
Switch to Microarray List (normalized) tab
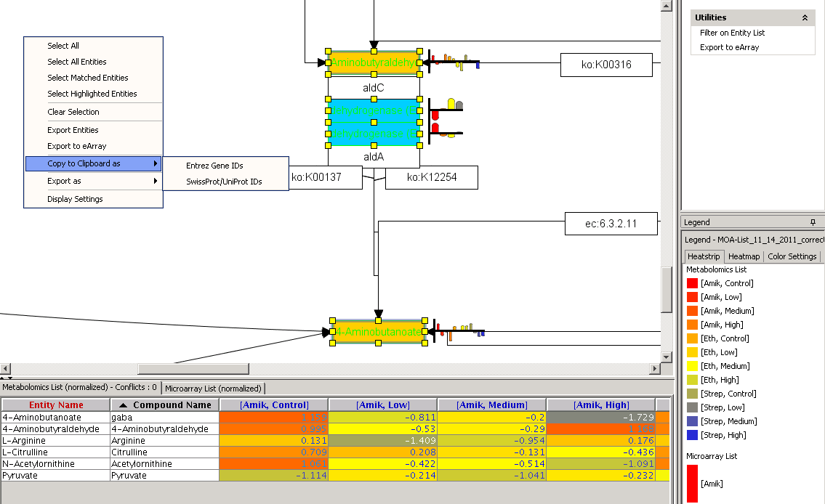(x=213, y=389)
